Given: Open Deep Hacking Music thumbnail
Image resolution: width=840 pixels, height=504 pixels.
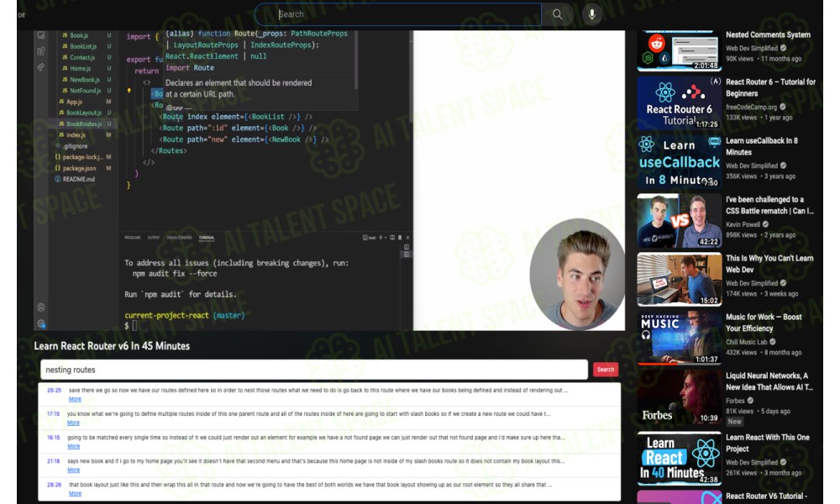Looking at the screenshot, I should [x=680, y=338].
